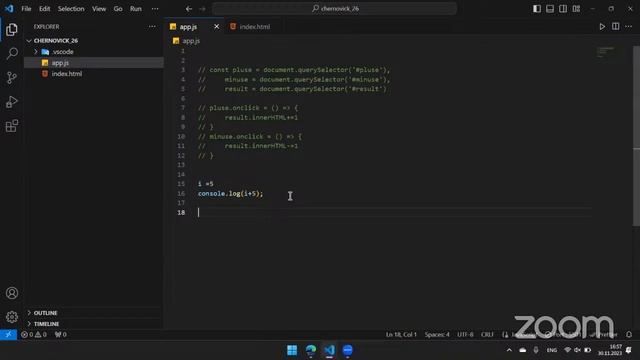Open the Explorer view in the activity bar
The width and height of the screenshot is (640, 360).
click(x=12, y=29)
